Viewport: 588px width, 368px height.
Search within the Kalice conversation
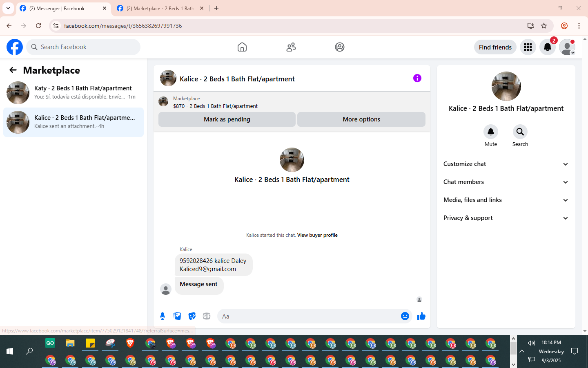(520, 132)
